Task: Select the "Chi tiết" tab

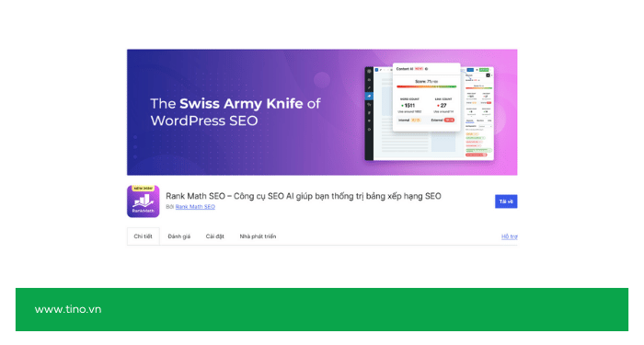Action: tap(143, 236)
